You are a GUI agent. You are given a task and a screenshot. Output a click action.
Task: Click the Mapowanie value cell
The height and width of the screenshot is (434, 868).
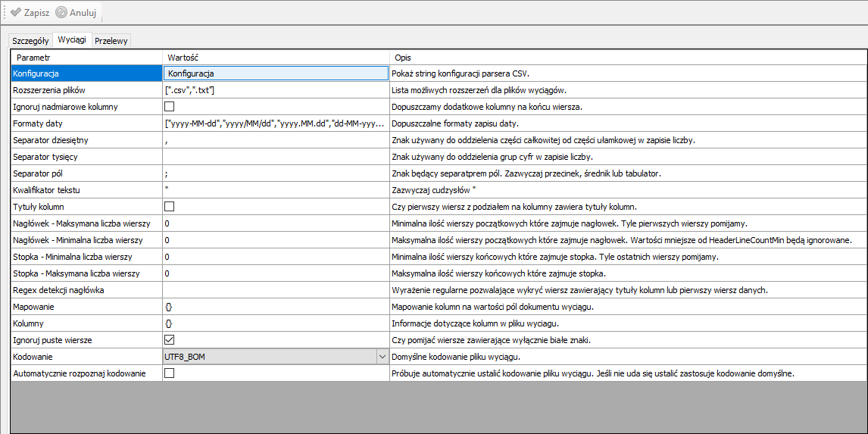tap(276, 307)
